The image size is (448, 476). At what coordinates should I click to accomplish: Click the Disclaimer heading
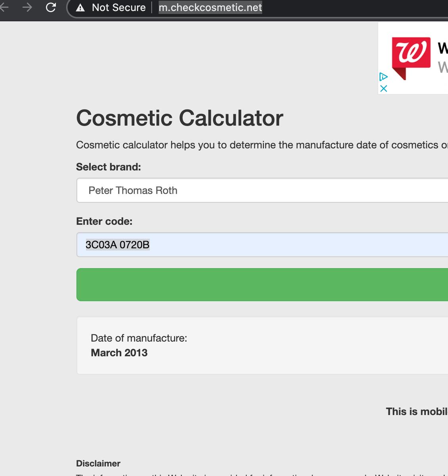coord(98,463)
